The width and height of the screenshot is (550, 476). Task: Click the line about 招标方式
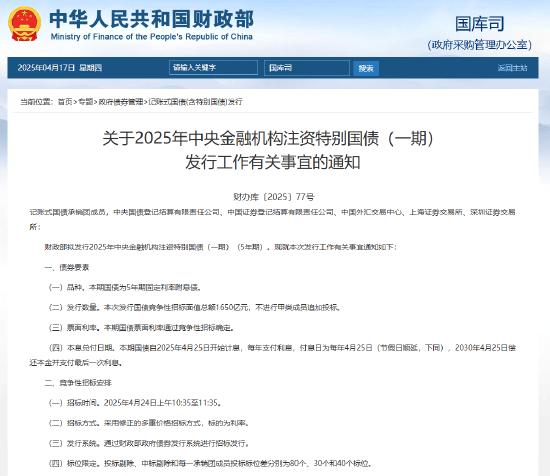tap(149, 423)
